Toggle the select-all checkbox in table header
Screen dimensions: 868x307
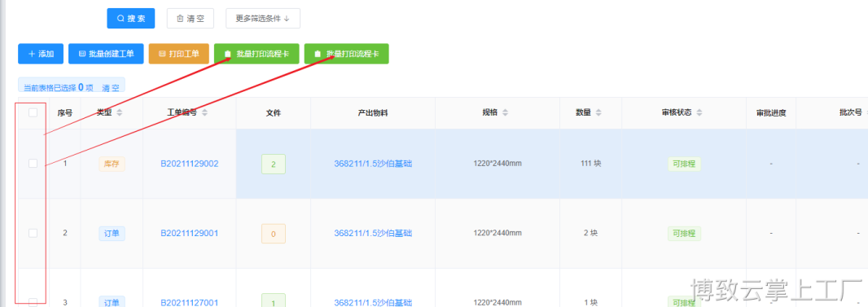33,112
